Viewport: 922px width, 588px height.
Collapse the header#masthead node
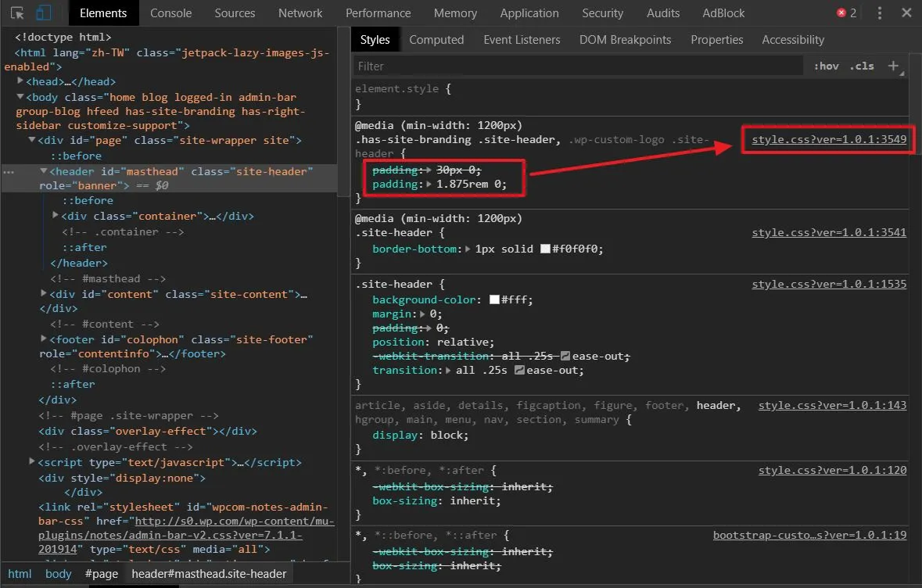[44, 171]
